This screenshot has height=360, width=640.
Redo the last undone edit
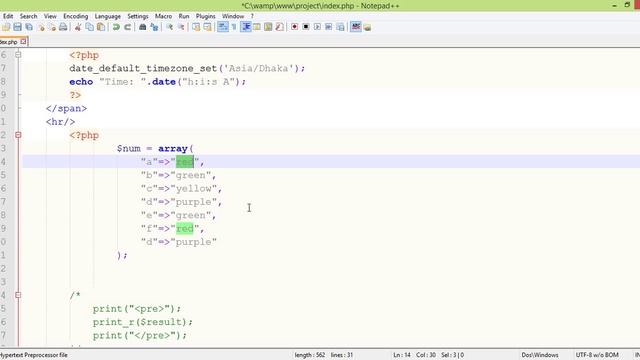click(x=127, y=27)
